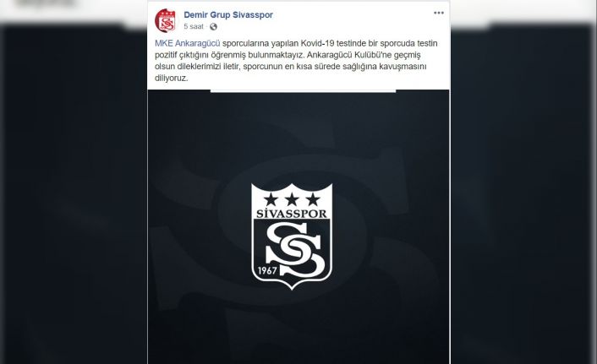Click the final word 'diliyoruz.' in post

(x=172, y=79)
